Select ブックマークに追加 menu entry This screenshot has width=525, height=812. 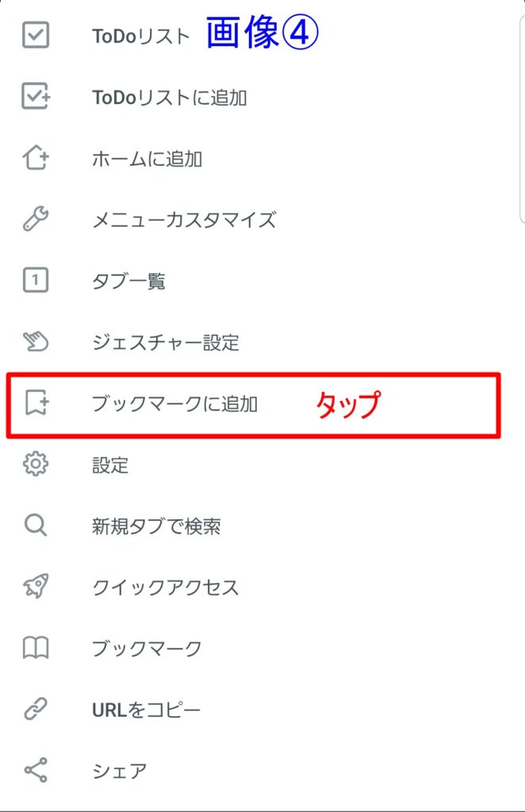coord(254,405)
